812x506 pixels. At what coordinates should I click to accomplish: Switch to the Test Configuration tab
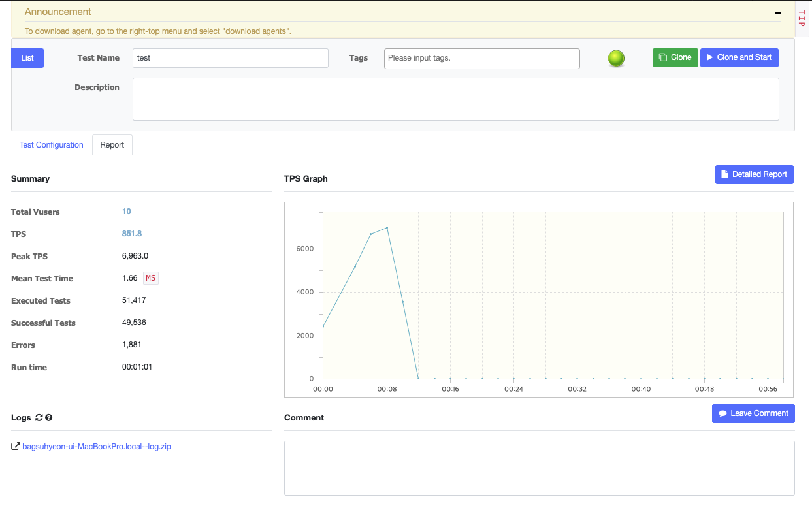52,145
